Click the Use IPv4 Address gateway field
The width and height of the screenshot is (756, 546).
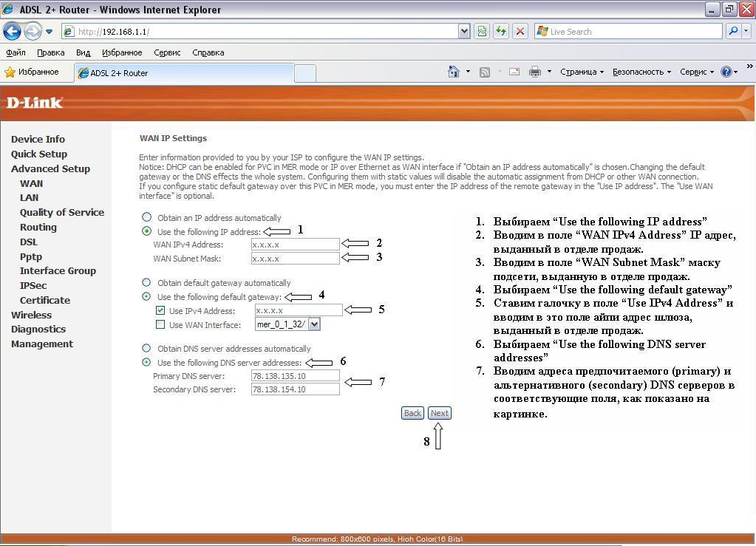pos(299,310)
